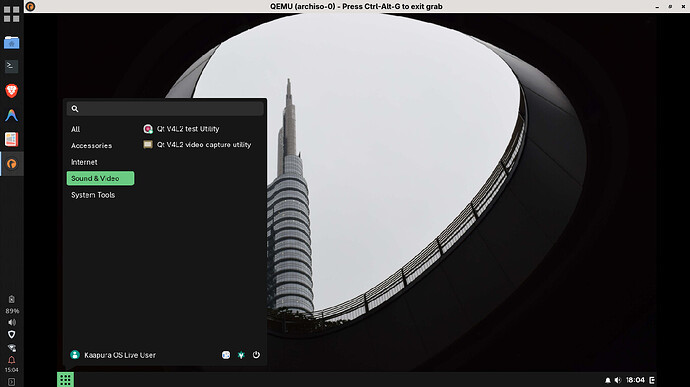Image resolution: width=690 pixels, height=387 pixels.
Task: Click the 89% battery percentage text
Action: [12, 311]
